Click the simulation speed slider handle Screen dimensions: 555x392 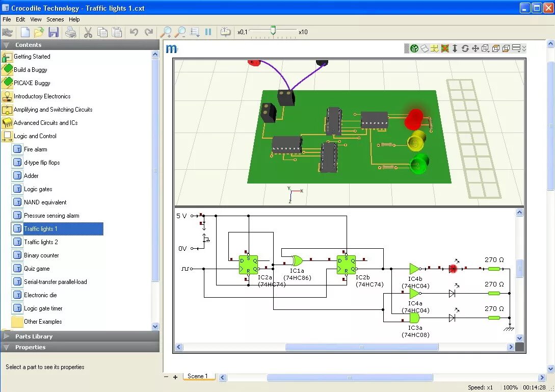(x=273, y=31)
